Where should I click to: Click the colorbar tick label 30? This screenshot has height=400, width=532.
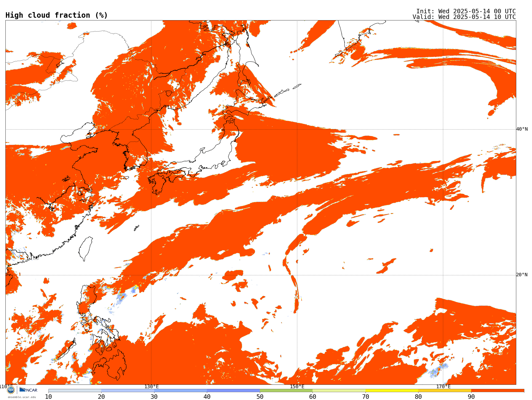pos(154,397)
